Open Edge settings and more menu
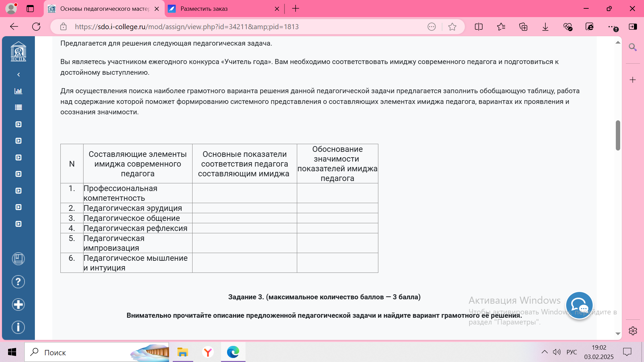Screen dimensions: 644x362 point(611,27)
